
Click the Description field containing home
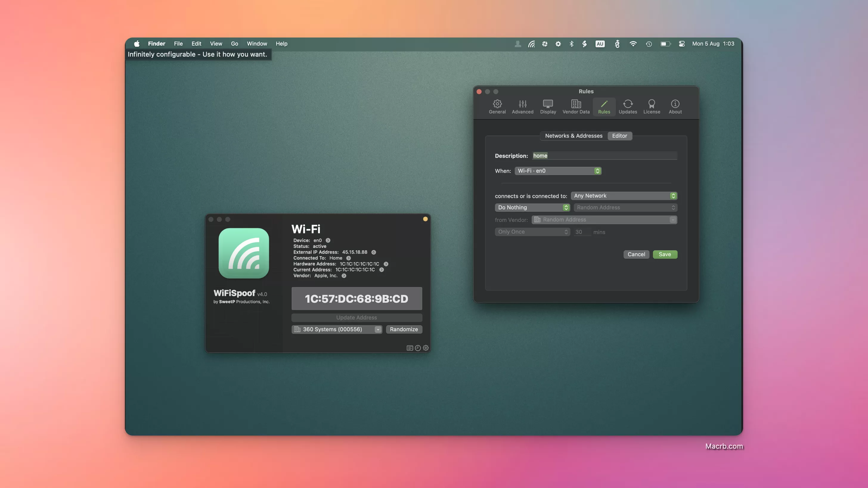coord(604,156)
